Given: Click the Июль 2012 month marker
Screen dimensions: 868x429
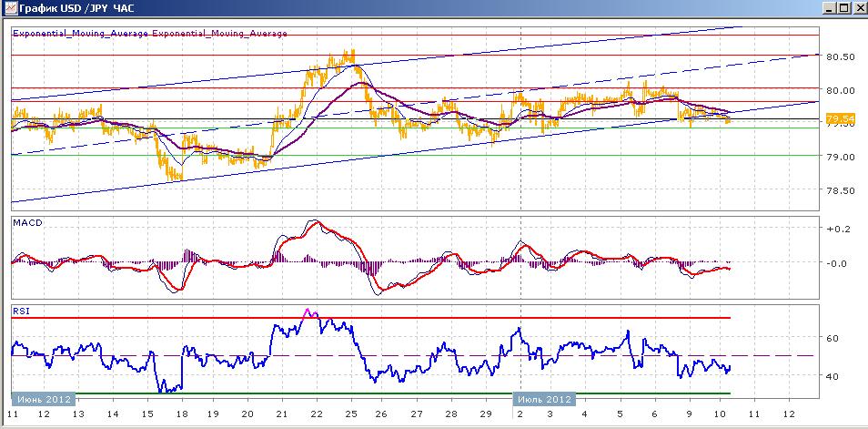Looking at the screenshot, I should pos(543,399).
